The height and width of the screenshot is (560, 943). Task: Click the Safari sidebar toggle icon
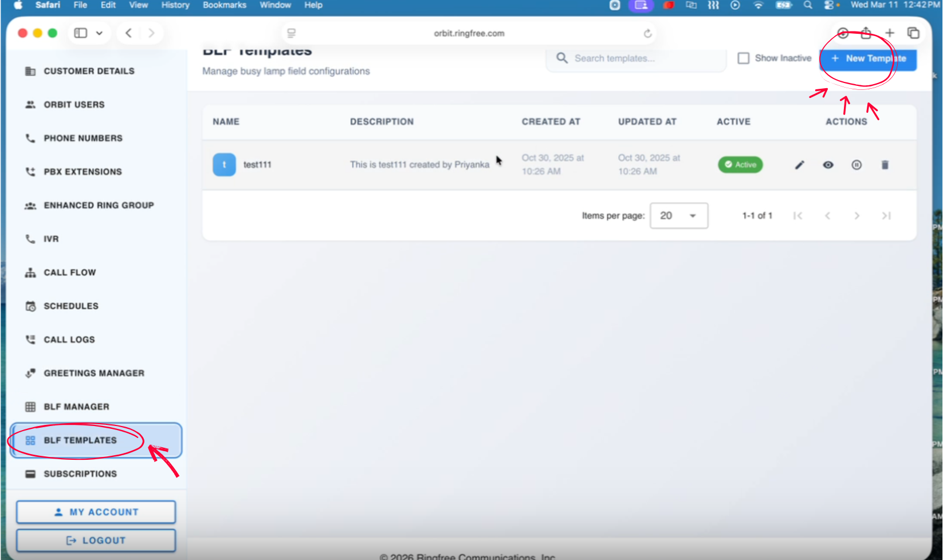pos(81,33)
